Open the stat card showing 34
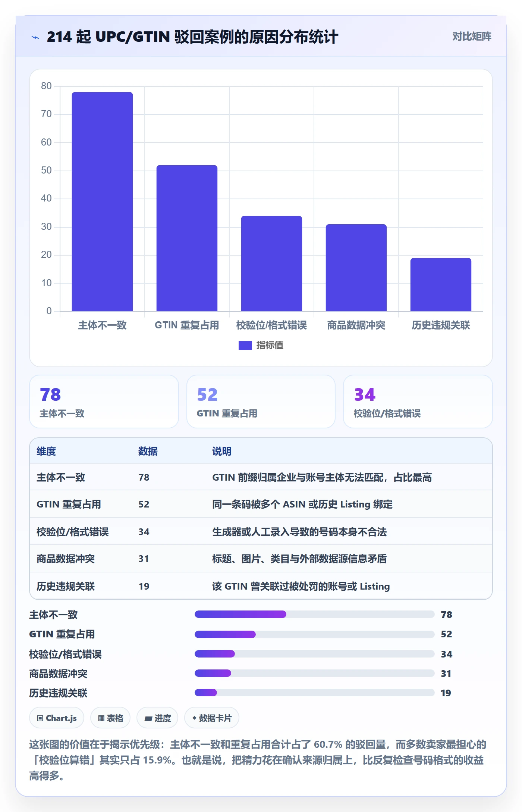This screenshot has width=522, height=812. pyautogui.click(x=418, y=402)
